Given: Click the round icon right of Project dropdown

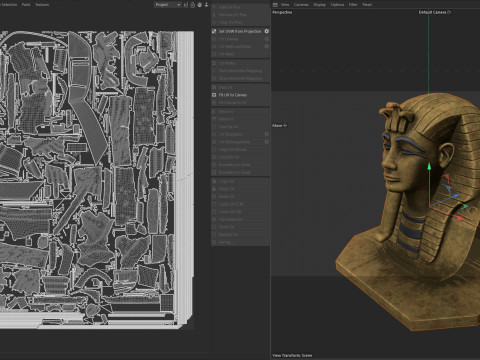Looking at the screenshot, I should pos(199,5).
